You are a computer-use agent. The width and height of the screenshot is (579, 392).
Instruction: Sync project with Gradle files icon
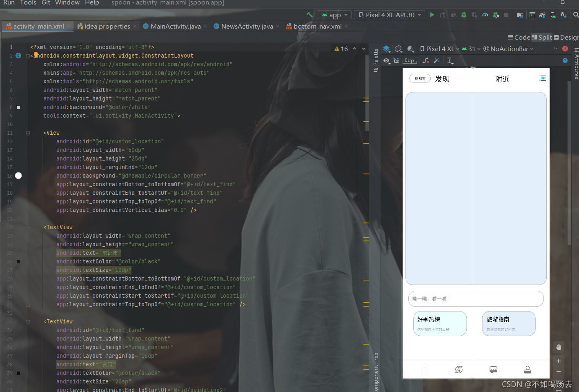[x=542, y=15]
